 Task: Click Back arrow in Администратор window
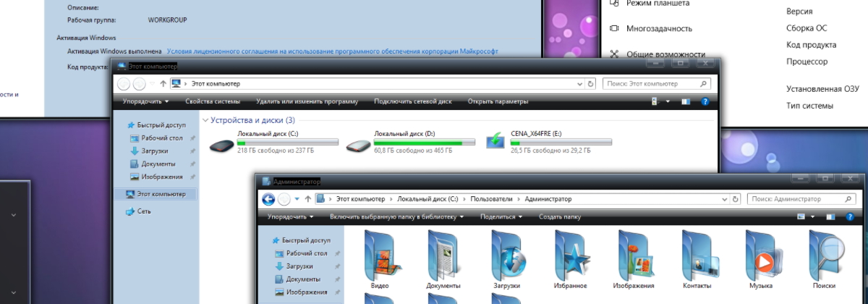pos(268,199)
